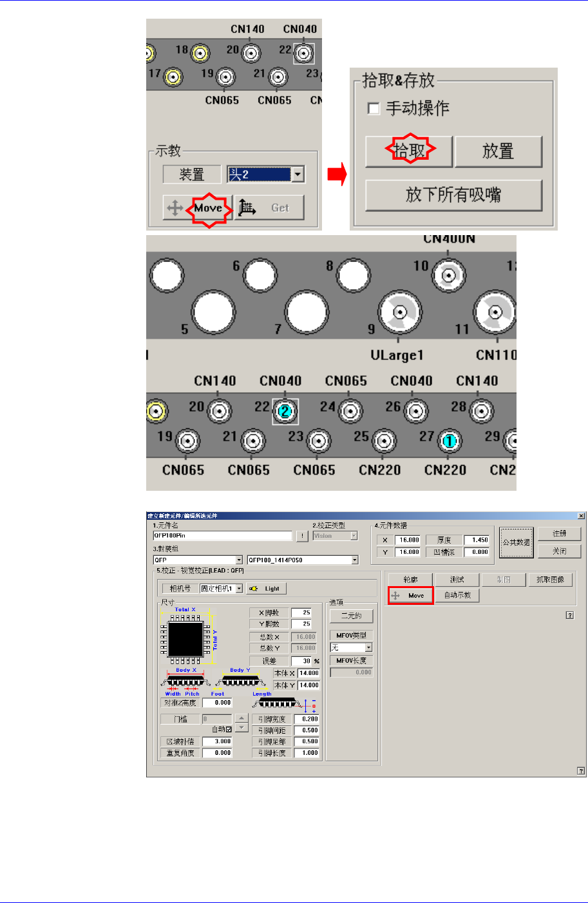Toggle the 自动 threshold checkbox

tap(229, 729)
